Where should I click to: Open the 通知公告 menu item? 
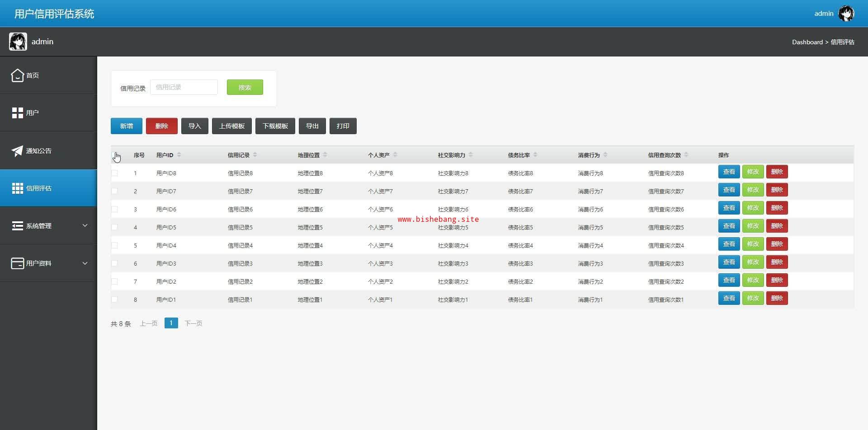(x=39, y=151)
